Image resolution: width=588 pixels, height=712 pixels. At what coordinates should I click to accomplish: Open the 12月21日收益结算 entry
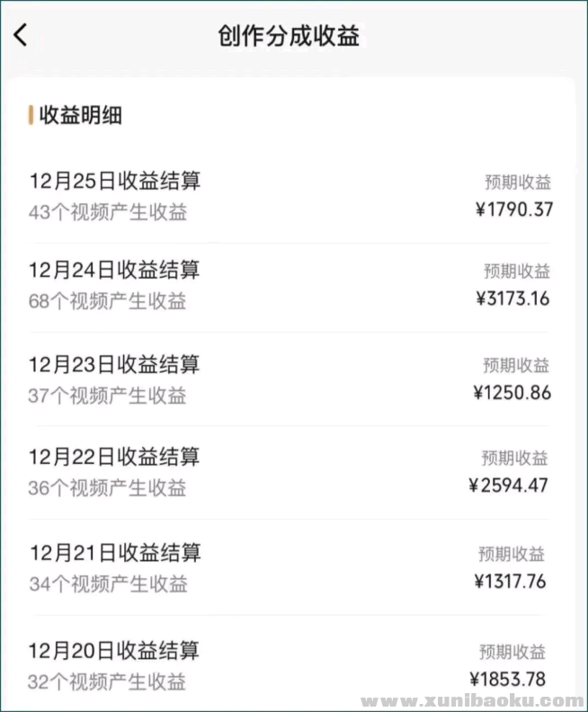click(115, 552)
